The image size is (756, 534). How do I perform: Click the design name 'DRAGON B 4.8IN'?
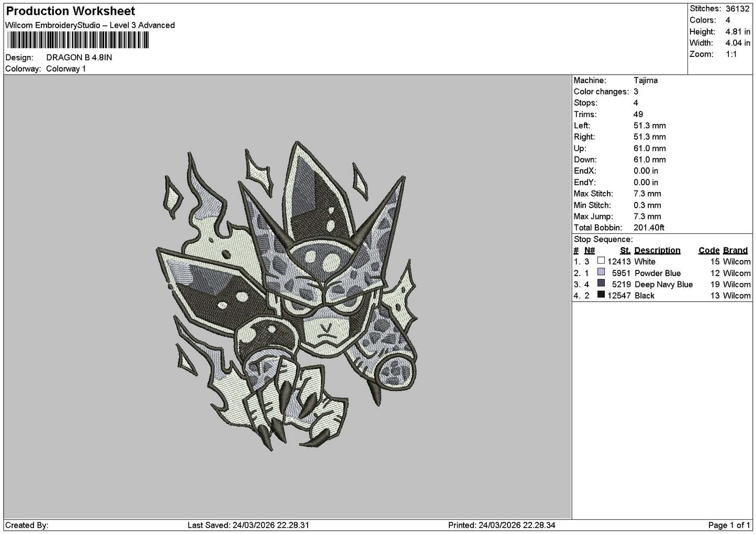click(79, 58)
